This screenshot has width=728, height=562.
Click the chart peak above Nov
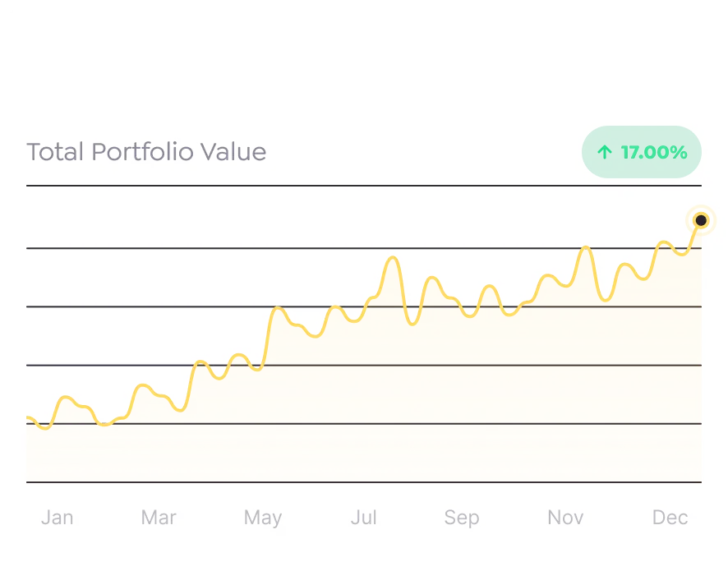(584, 246)
